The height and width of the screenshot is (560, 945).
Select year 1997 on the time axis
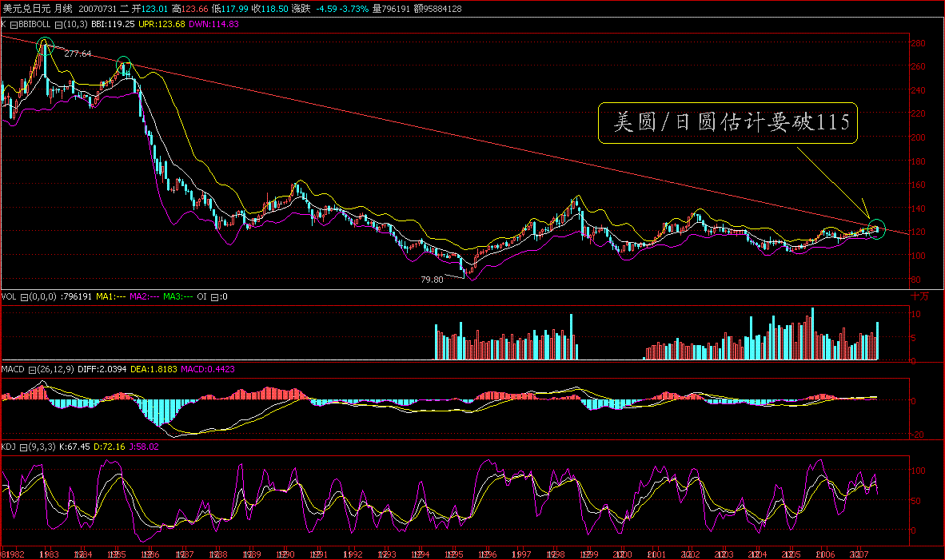click(522, 552)
